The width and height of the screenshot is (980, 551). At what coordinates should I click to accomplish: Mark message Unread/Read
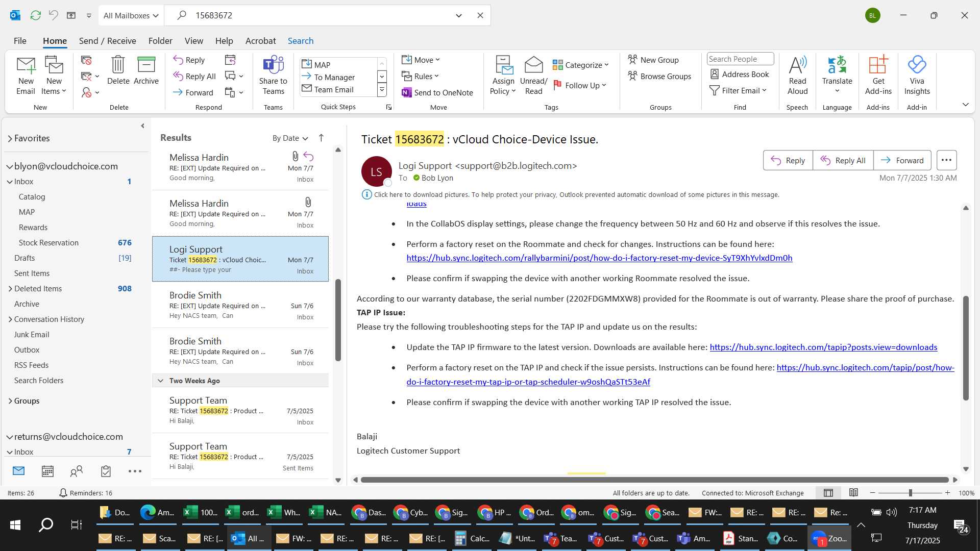533,76
